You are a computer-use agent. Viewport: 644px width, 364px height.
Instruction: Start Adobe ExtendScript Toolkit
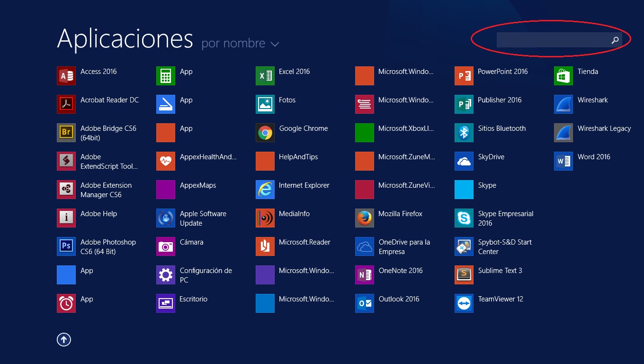coord(66,161)
